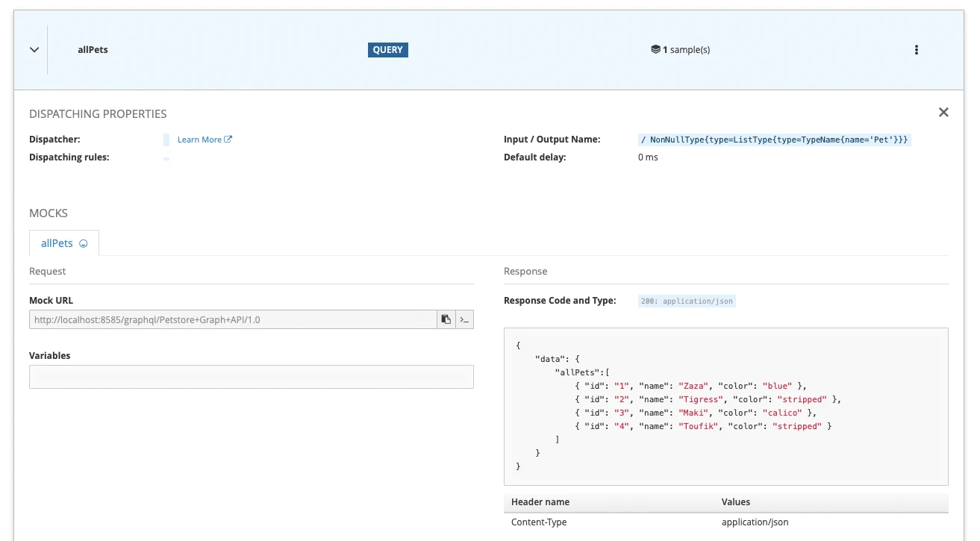Click the terminal curl command icon

[464, 319]
